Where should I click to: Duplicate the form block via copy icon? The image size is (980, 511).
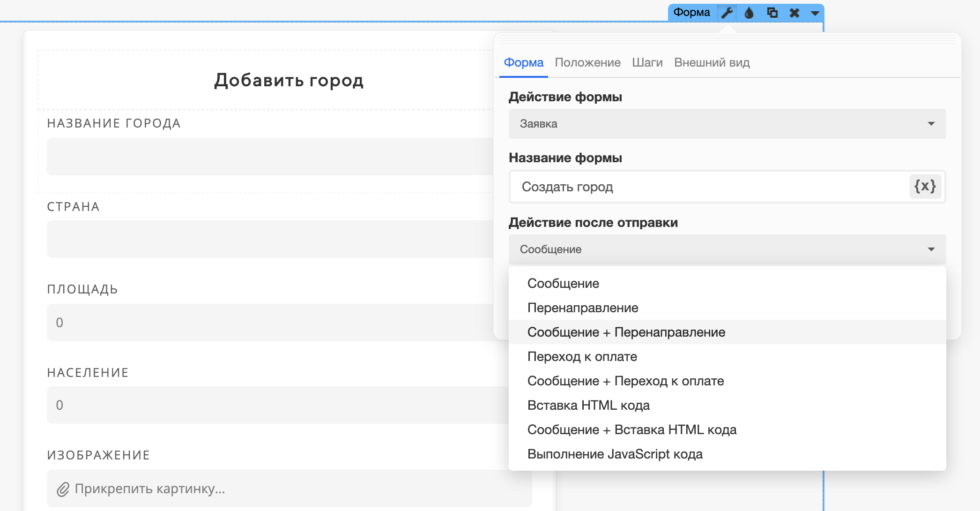point(772,13)
